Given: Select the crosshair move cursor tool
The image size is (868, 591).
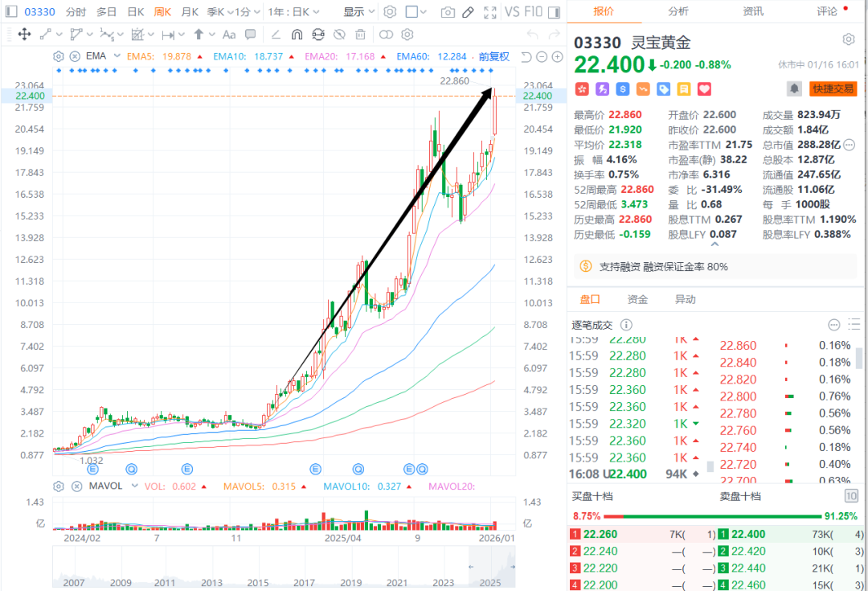Looking at the screenshot, I should click(24, 35).
